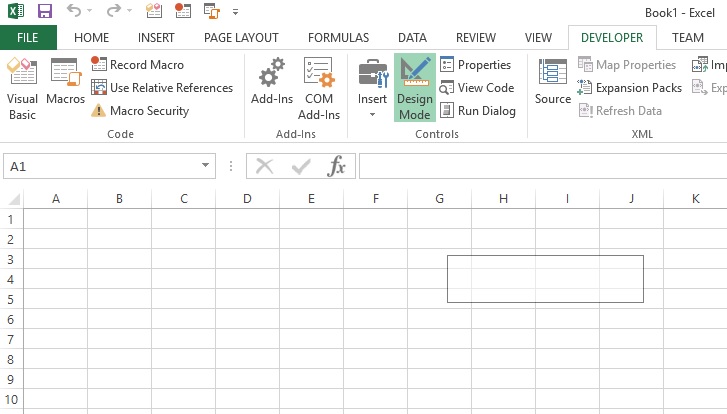
Task: Expand the Insert controls dropdown
Action: 372,114
